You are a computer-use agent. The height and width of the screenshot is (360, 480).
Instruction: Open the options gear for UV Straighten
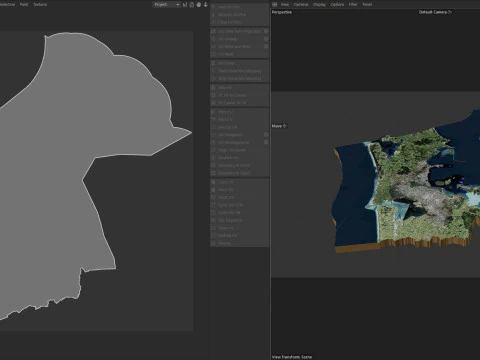266,135
